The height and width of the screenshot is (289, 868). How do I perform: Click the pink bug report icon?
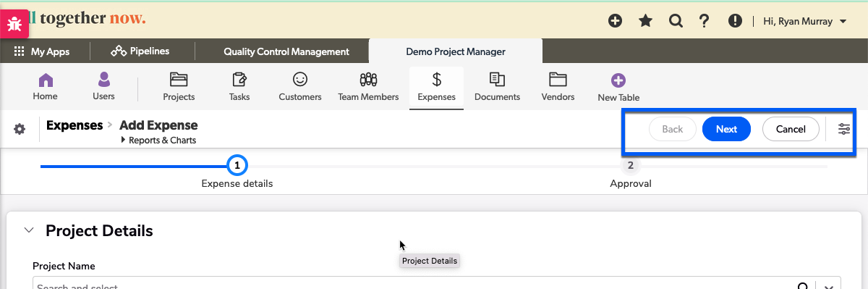[14, 24]
